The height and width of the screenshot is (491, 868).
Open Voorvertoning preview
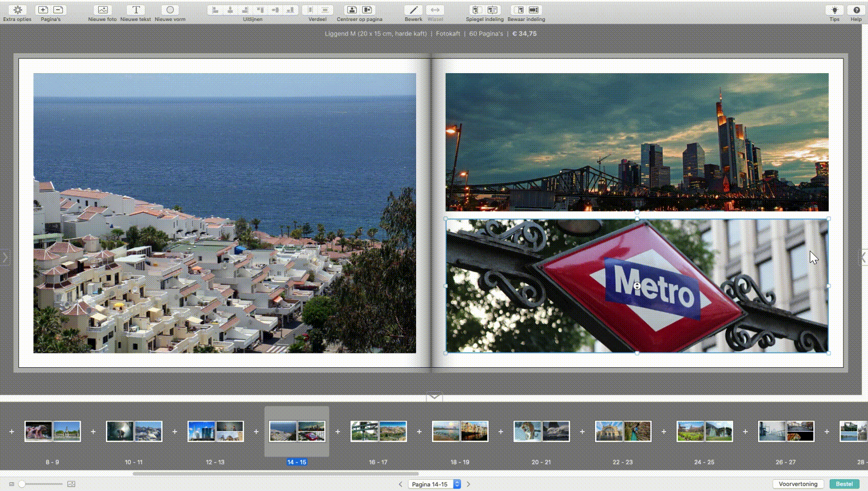pos(798,484)
